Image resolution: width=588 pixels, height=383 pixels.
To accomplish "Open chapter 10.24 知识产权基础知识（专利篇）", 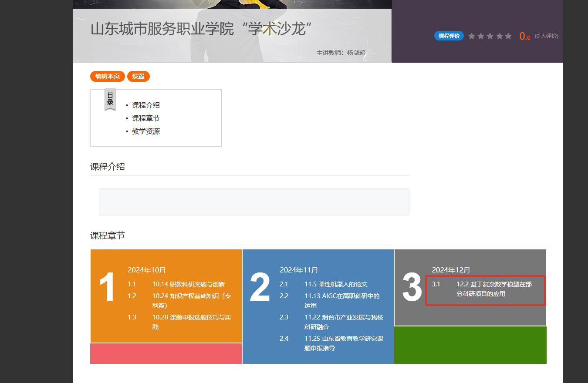I will point(192,301).
